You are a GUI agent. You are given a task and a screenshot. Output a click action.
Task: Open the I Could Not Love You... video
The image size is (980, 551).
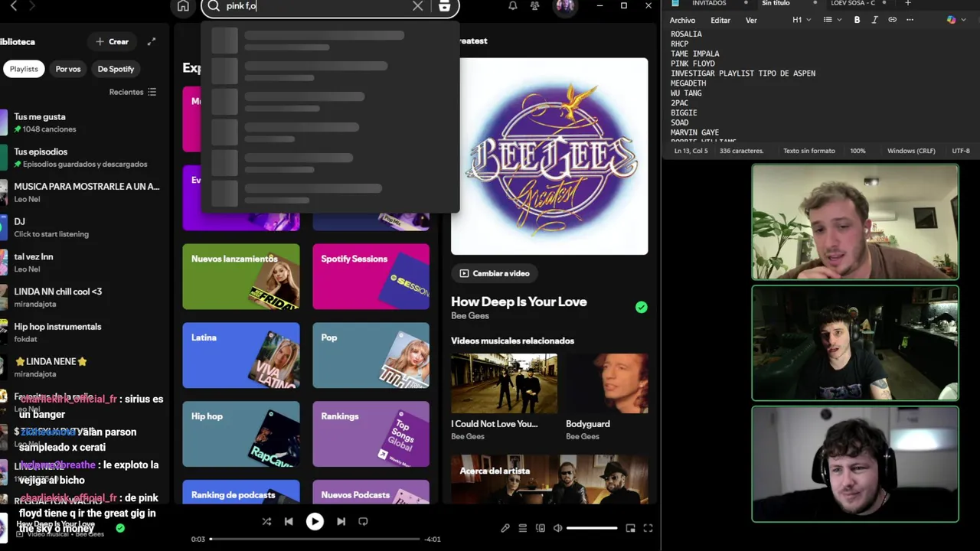coord(504,383)
